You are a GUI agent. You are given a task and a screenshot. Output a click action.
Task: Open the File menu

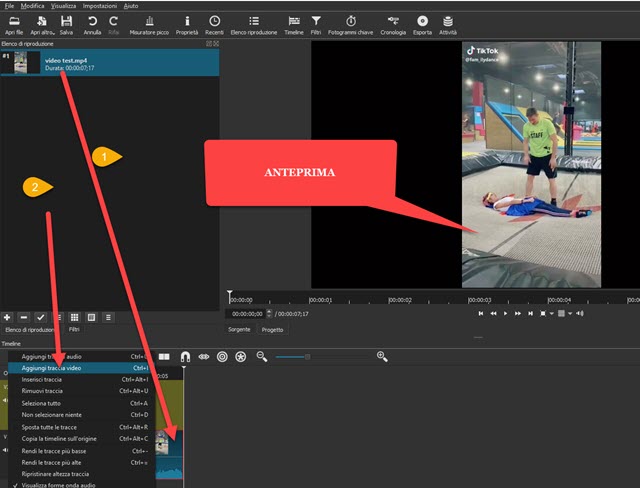coord(9,6)
